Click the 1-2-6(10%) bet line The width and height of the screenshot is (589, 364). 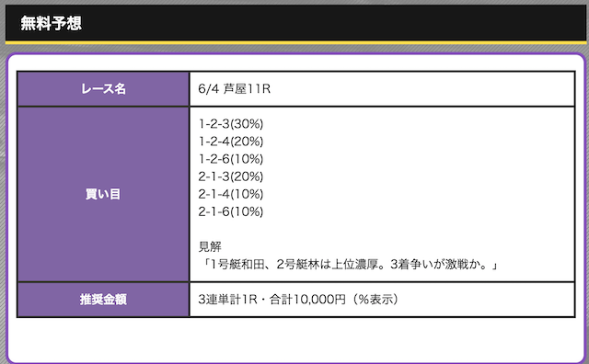(231, 159)
